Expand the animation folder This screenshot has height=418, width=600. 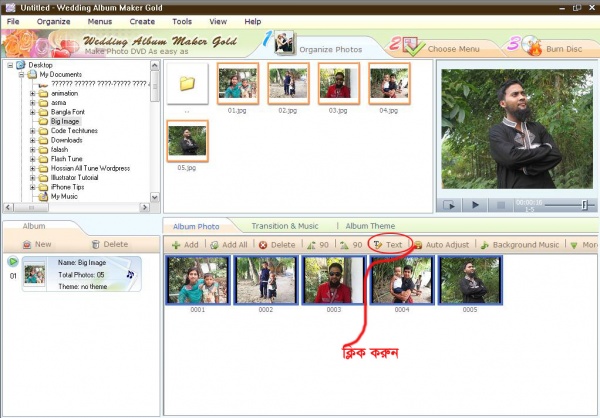[x=33, y=93]
